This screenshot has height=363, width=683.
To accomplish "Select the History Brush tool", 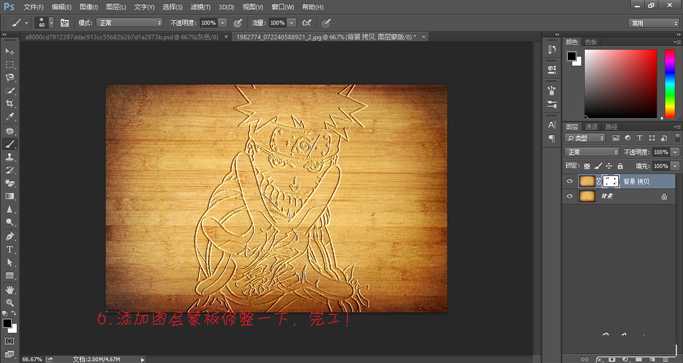I will tap(9, 170).
